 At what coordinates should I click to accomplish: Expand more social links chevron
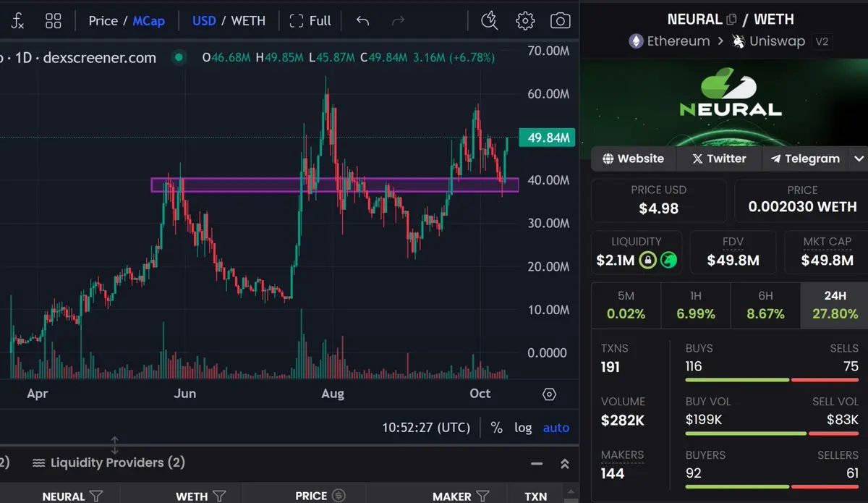coord(859,158)
